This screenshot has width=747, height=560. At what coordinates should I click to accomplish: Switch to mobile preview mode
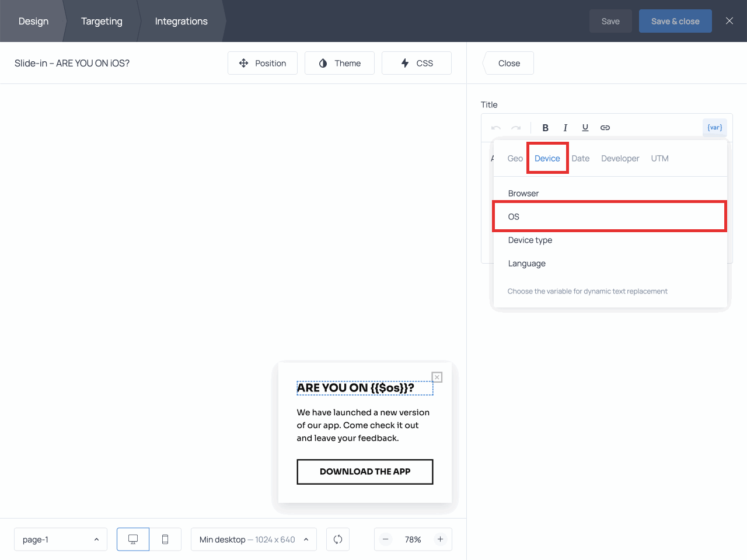[x=165, y=540]
